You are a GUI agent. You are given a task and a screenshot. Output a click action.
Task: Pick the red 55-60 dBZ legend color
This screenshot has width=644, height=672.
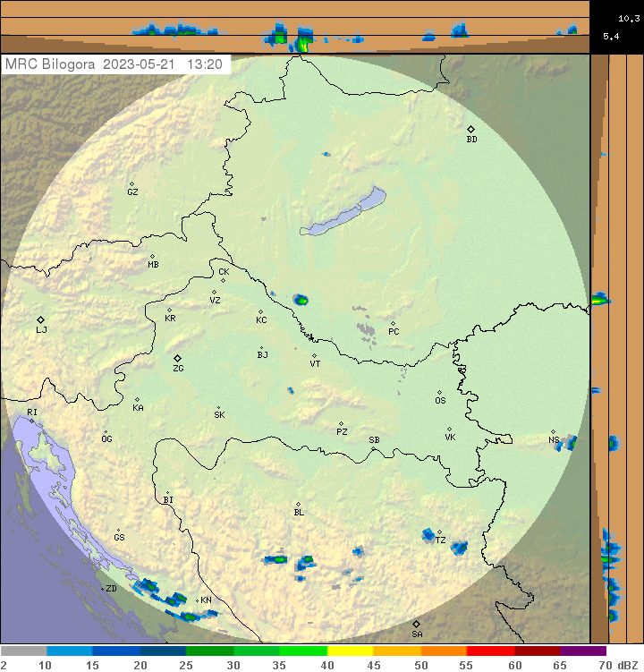click(490, 651)
